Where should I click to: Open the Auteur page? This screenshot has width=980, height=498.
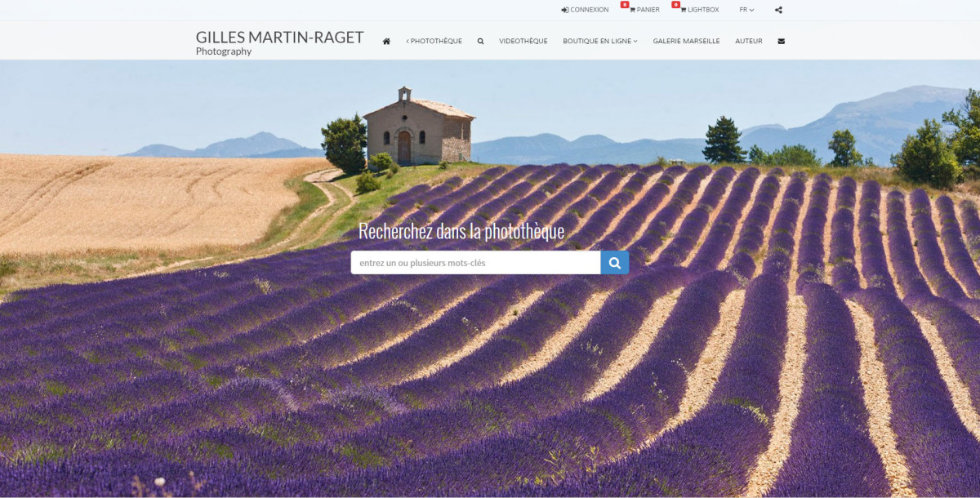tap(748, 41)
